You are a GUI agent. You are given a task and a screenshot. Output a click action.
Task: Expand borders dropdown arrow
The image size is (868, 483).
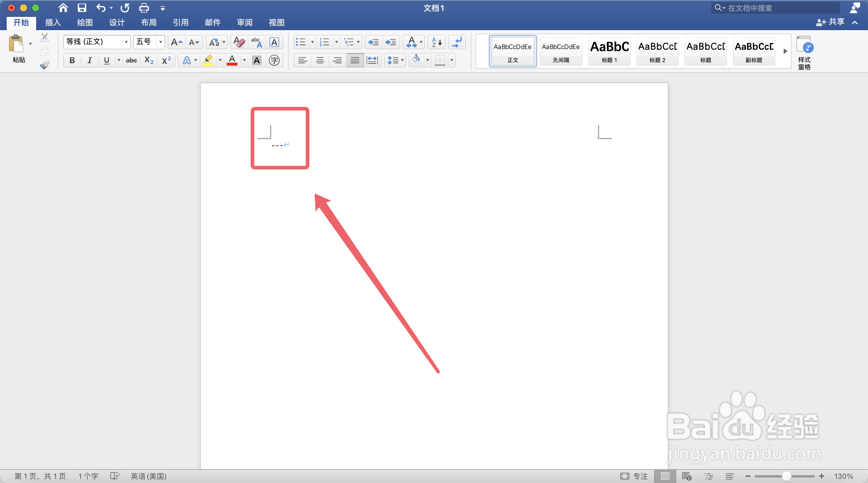451,60
